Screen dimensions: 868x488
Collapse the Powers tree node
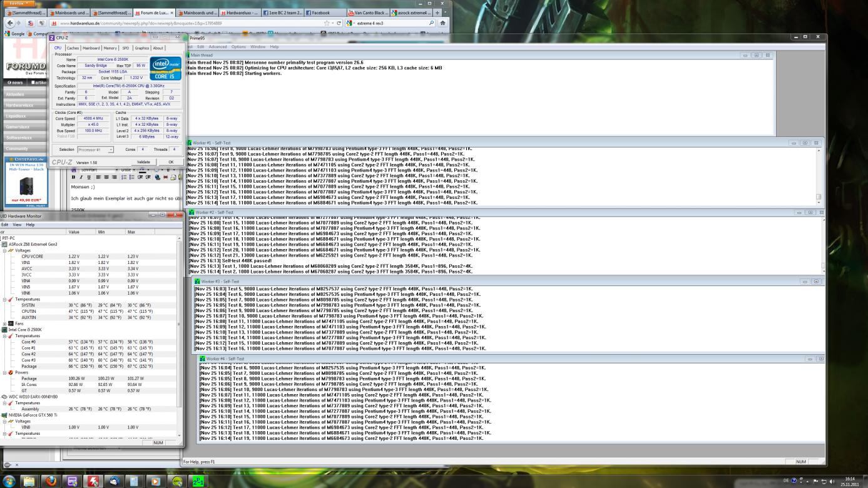click(5, 372)
